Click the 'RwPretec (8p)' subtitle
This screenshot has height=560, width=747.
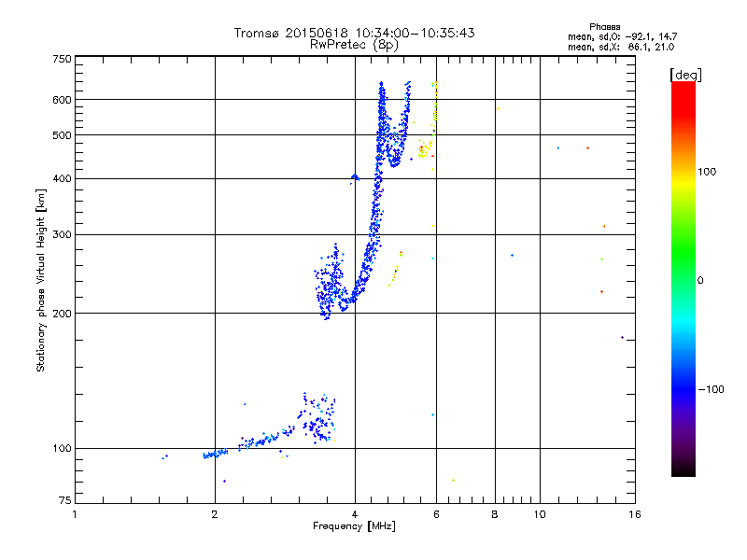point(354,45)
